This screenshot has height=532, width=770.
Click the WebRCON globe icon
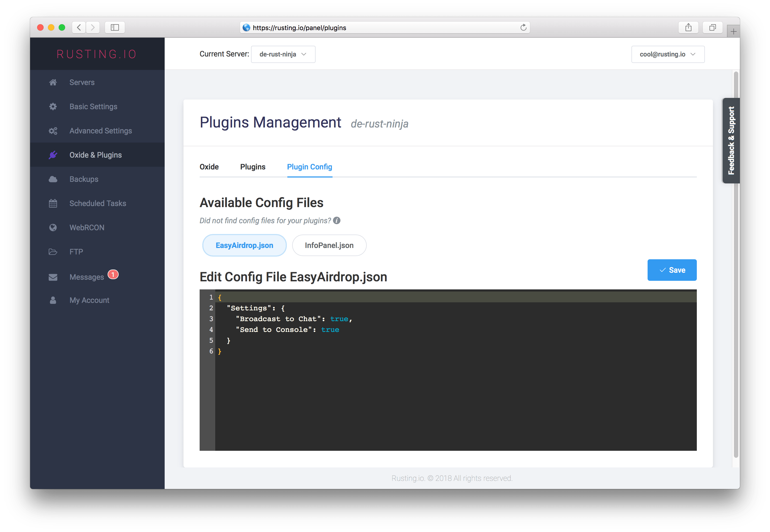pyautogui.click(x=53, y=228)
